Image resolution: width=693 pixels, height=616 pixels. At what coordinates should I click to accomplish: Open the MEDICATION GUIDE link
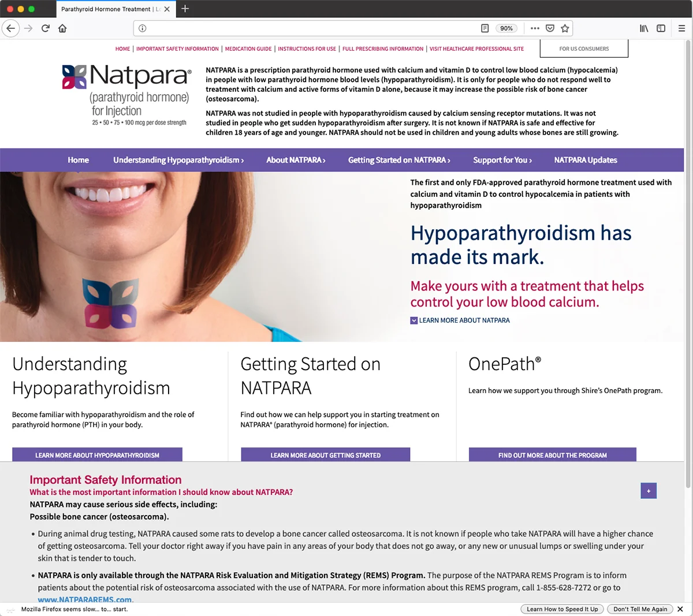[248, 49]
